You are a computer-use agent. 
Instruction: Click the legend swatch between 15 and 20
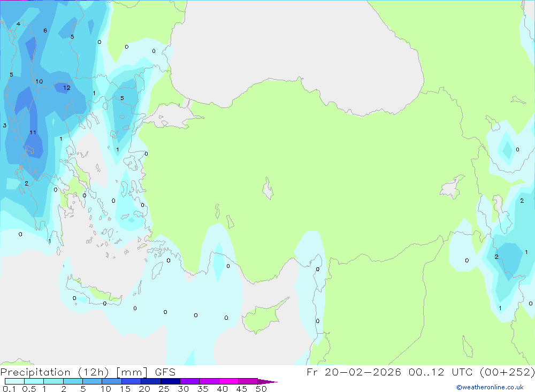132,381
